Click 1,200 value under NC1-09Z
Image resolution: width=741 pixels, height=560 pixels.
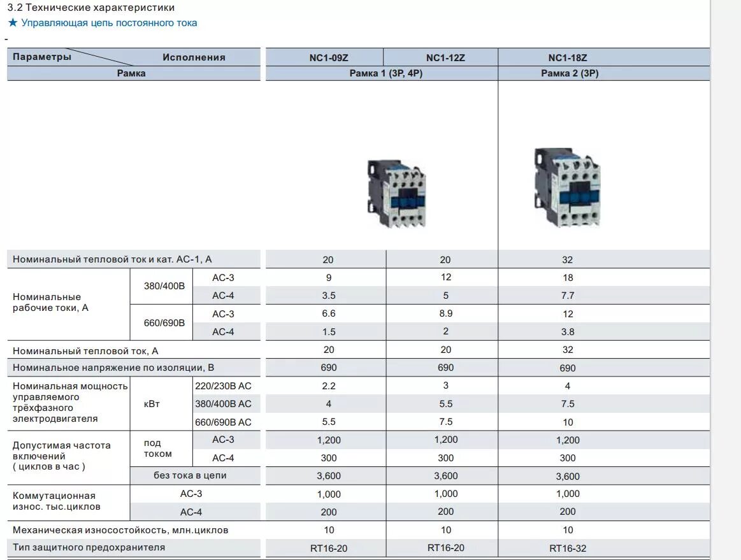pos(328,440)
